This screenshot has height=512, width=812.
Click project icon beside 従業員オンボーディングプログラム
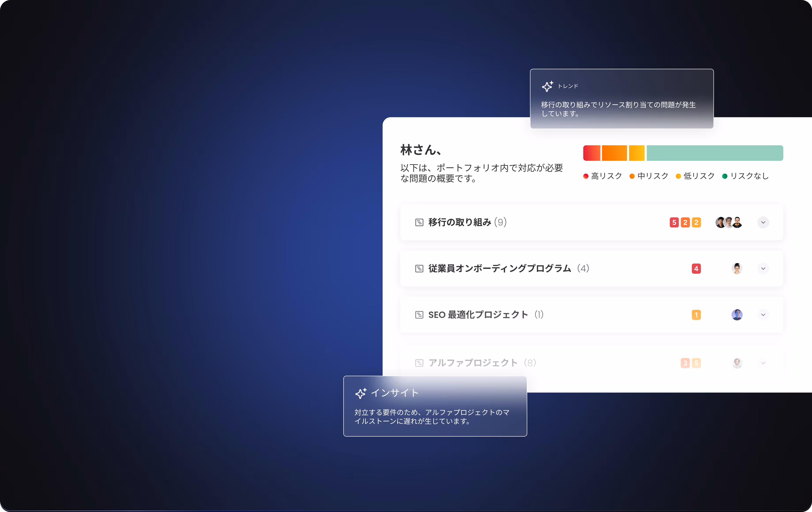tap(419, 269)
